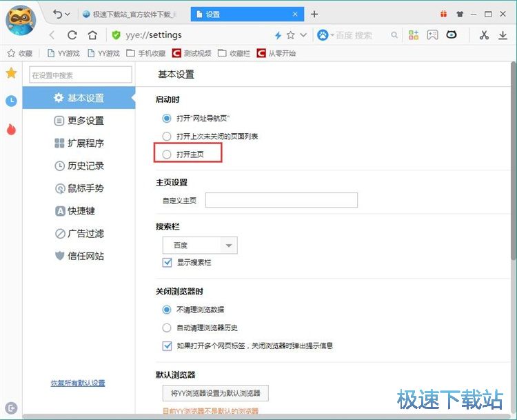517x420 pixels.
Task: Select 不清理浏览数据 radio button
Action: coord(167,310)
